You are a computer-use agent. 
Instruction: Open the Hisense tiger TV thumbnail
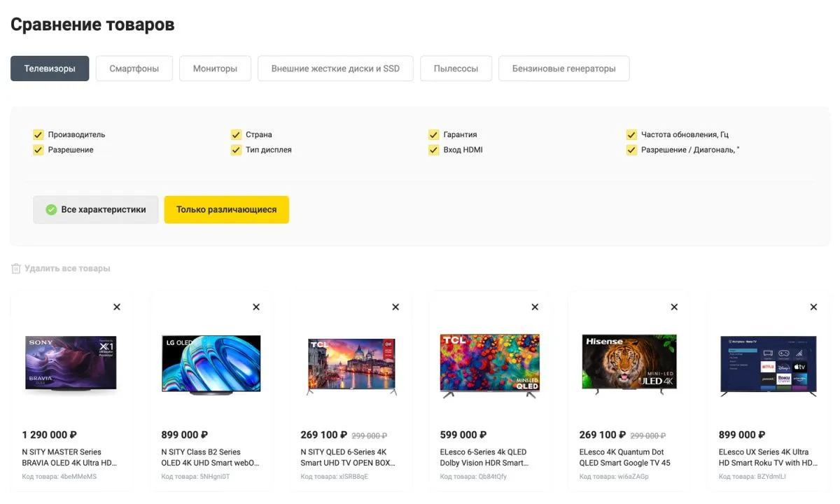coord(629,362)
